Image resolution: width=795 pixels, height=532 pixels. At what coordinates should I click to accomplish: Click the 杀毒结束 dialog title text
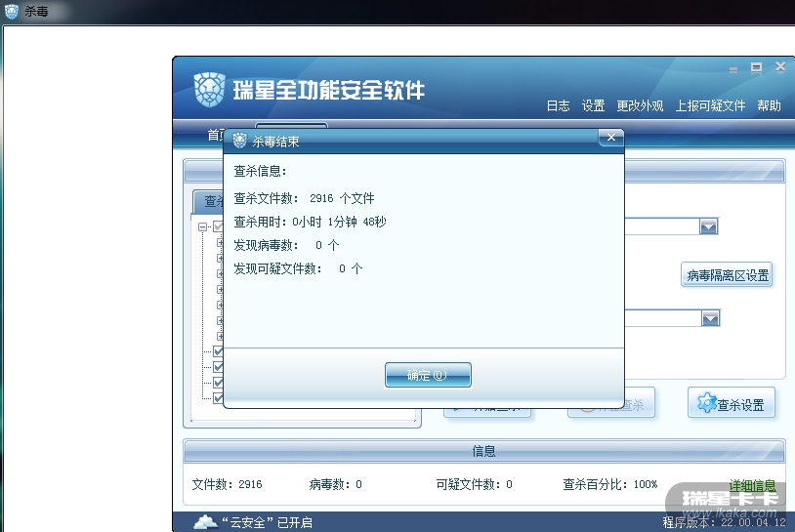pyautogui.click(x=275, y=142)
